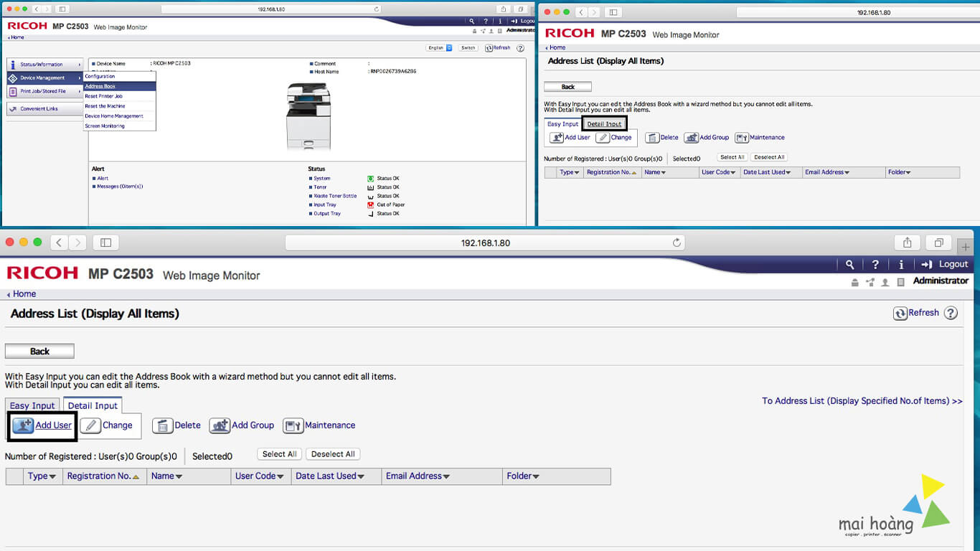Click the circled help icon next to Refresh in bottom window
The image size is (980, 551).
click(951, 313)
